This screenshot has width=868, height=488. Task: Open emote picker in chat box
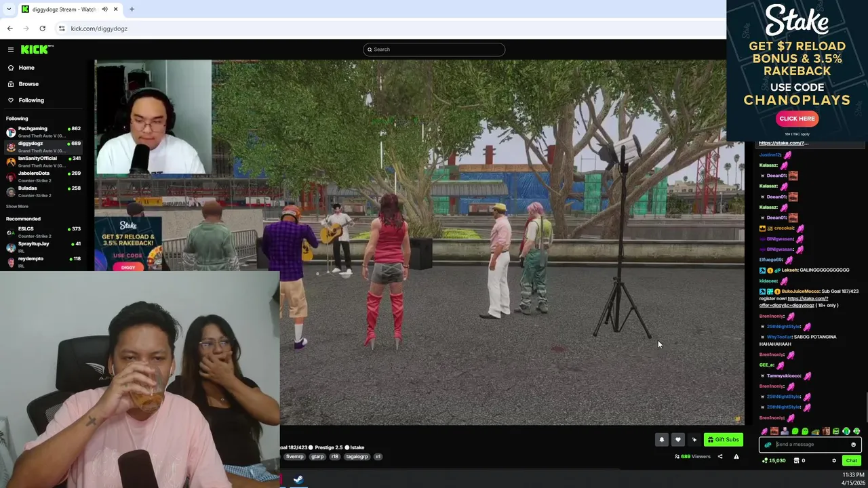(x=853, y=445)
